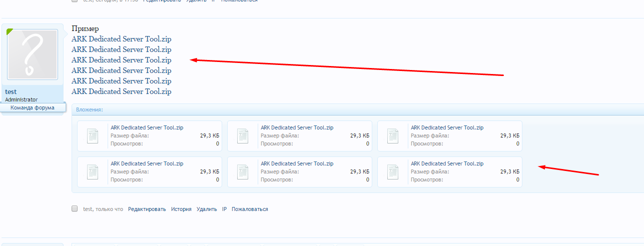Screen dimensions: 644x246
Task: Open the История link below the post
Action: pyautogui.click(x=181, y=209)
